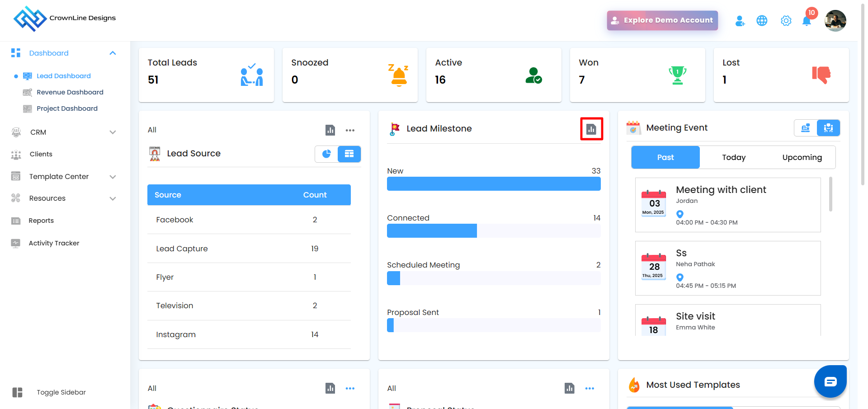Click the Toggle Sidebar icon
This screenshot has width=868, height=409.
tap(17, 392)
